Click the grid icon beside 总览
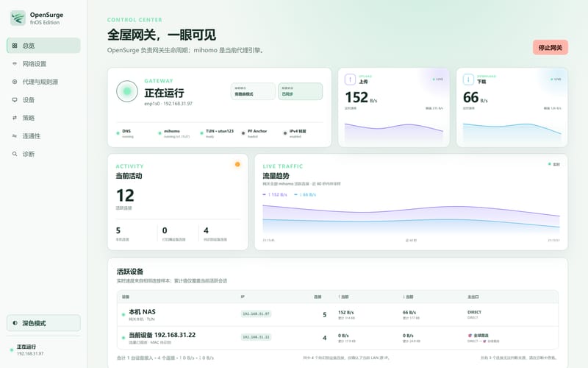The width and height of the screenshot is (588, 368). point(15,46)
